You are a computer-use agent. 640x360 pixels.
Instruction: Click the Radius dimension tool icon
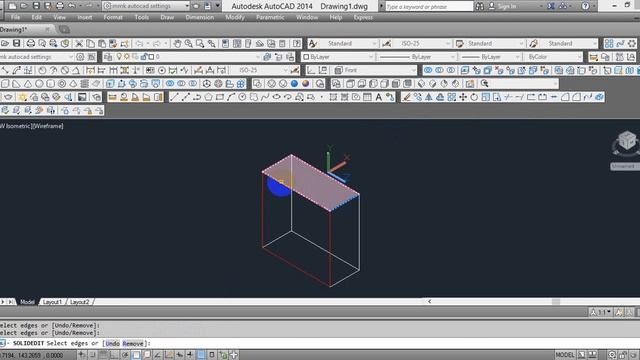(x=42, y=70)
